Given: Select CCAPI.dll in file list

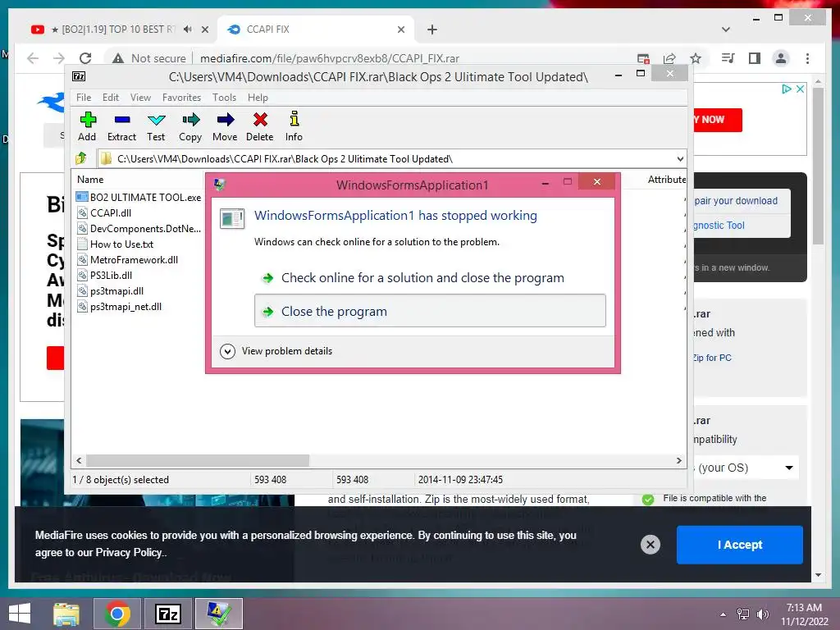Looking at the screenshot, I should click(104, 212).
